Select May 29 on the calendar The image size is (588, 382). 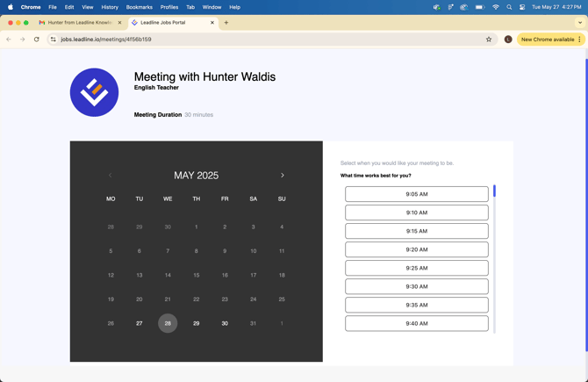(x=196, y=323)
